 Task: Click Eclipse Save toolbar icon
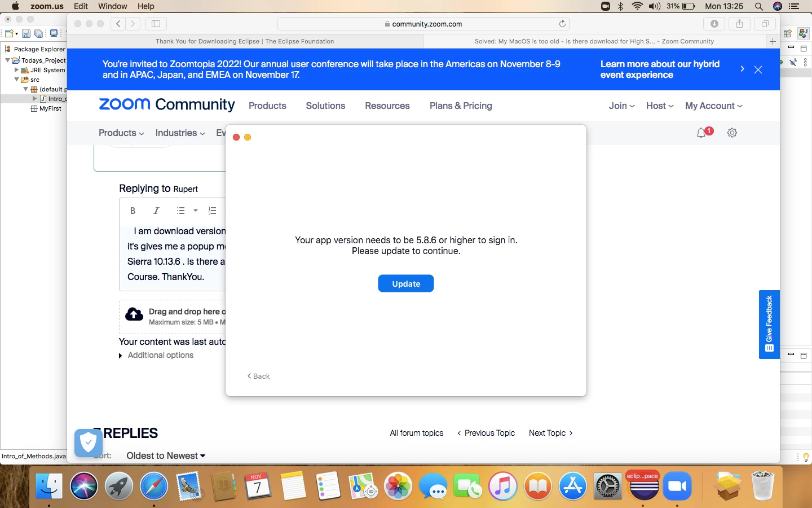pyautogui.click(x=25, y=34)
